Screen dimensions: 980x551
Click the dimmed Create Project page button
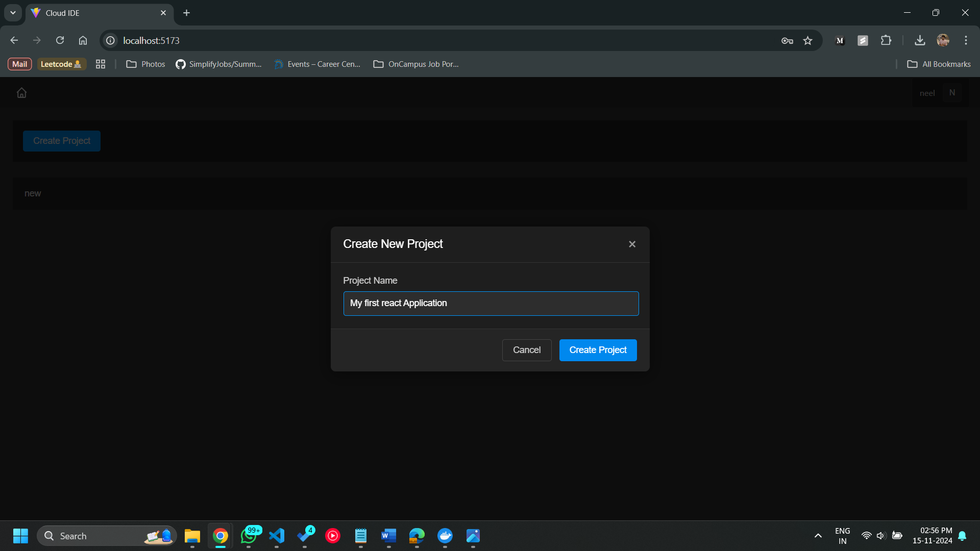(62, 141)
